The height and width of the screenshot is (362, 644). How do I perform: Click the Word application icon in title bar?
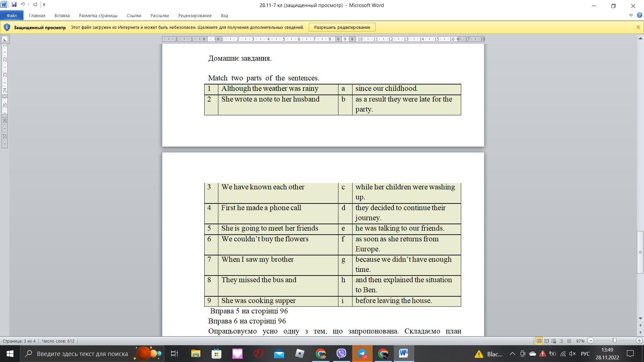[x=4, y=5]
